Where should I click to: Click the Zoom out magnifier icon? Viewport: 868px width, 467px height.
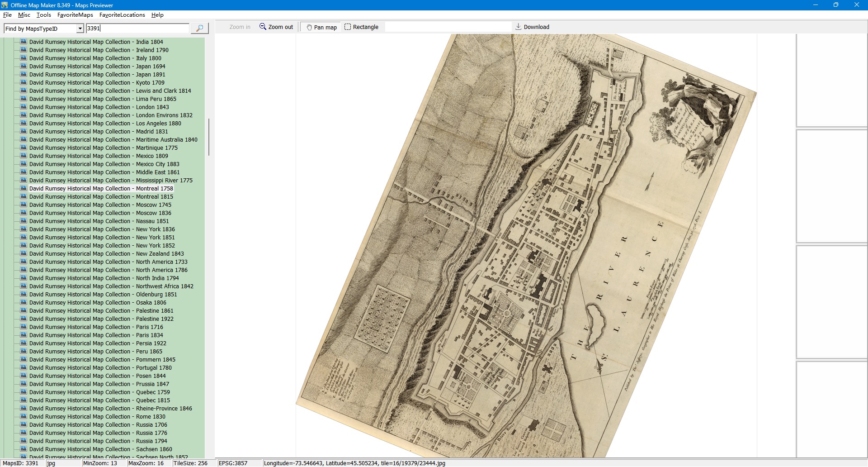[263, 27]
